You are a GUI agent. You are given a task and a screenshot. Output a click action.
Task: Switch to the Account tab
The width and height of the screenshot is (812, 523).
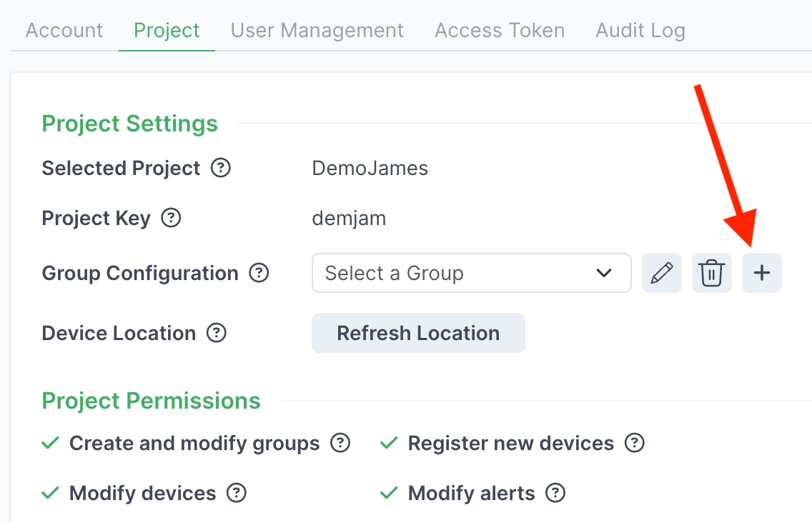tap(64, 31)
